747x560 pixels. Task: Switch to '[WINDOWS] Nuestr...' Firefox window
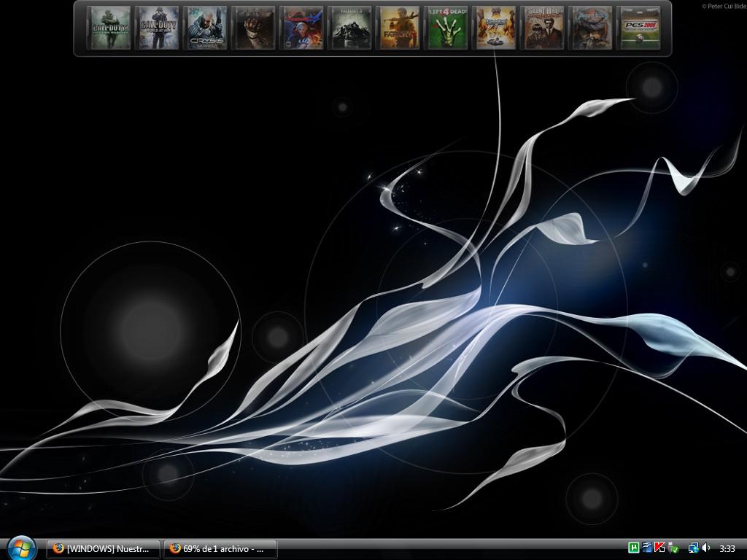coord(104,548)
